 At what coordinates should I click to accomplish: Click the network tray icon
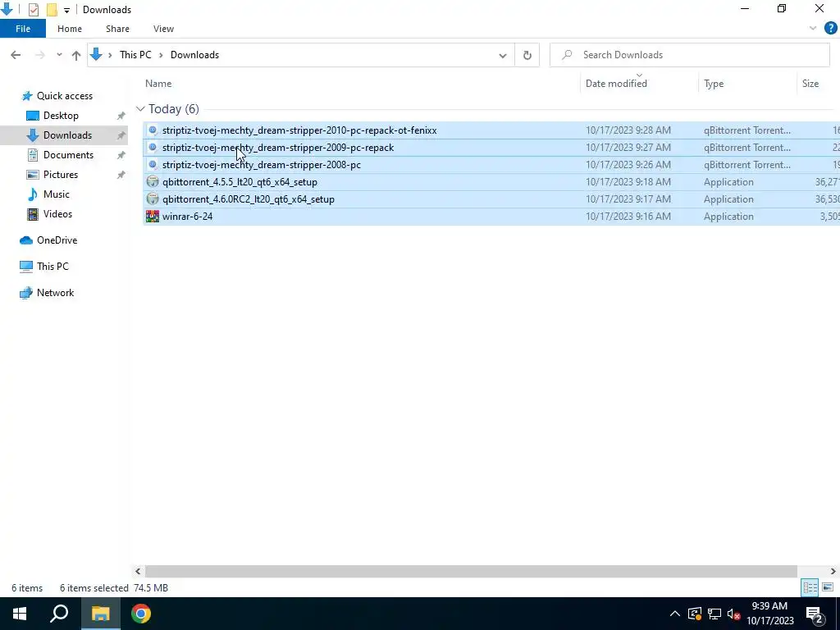tap(714, 614)
